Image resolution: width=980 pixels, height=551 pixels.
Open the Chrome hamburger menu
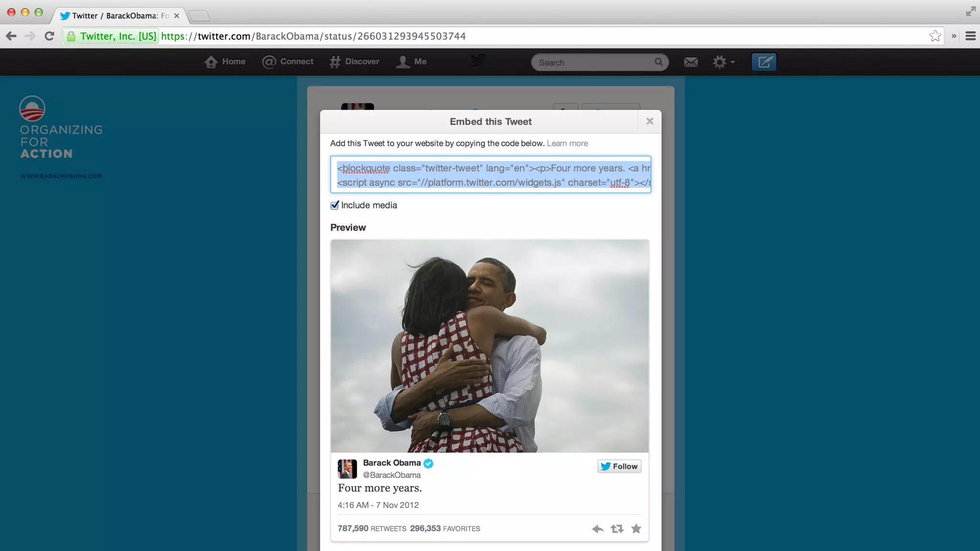tap(970, 36)
